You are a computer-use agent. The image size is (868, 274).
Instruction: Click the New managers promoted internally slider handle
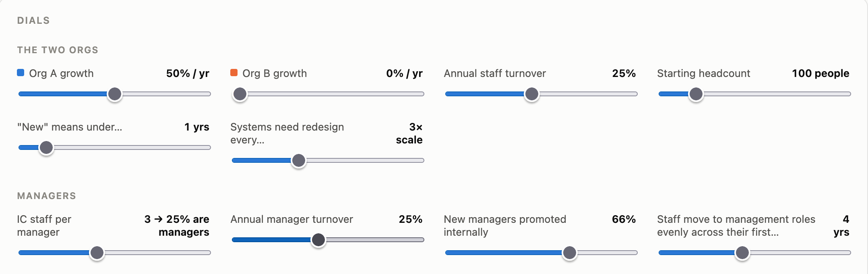pos(570,253)
